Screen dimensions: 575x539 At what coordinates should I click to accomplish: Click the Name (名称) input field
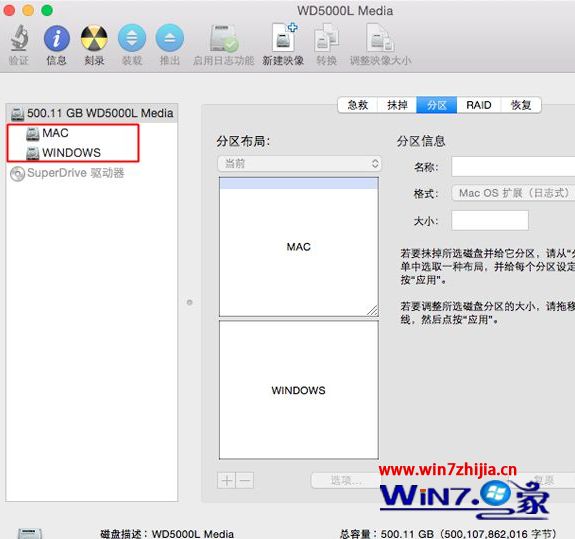513,167
